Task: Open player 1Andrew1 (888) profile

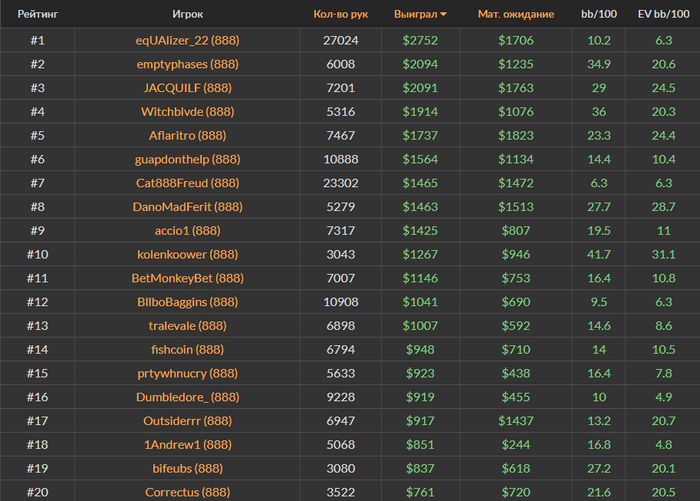Action: pyautogui.click(x=188, y=445)
